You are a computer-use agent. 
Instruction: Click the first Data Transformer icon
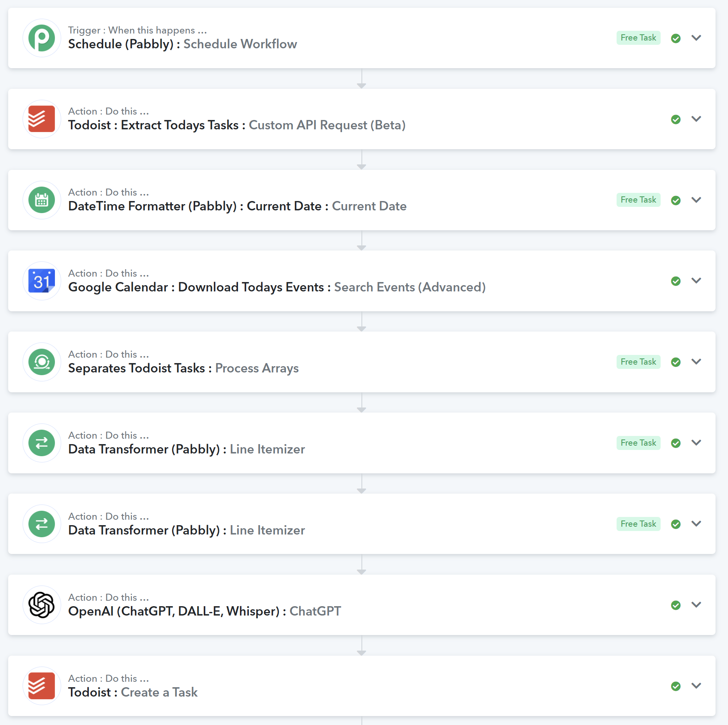pos(42,443)
